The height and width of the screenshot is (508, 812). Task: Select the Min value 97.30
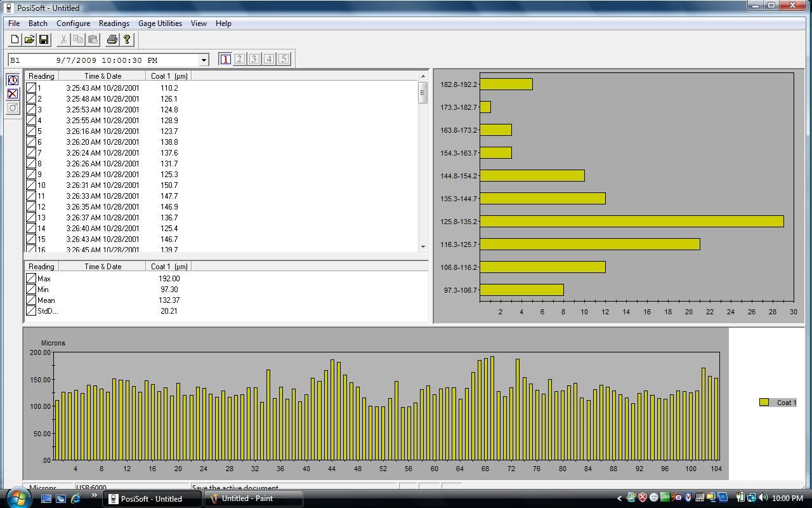click(169, 290)
